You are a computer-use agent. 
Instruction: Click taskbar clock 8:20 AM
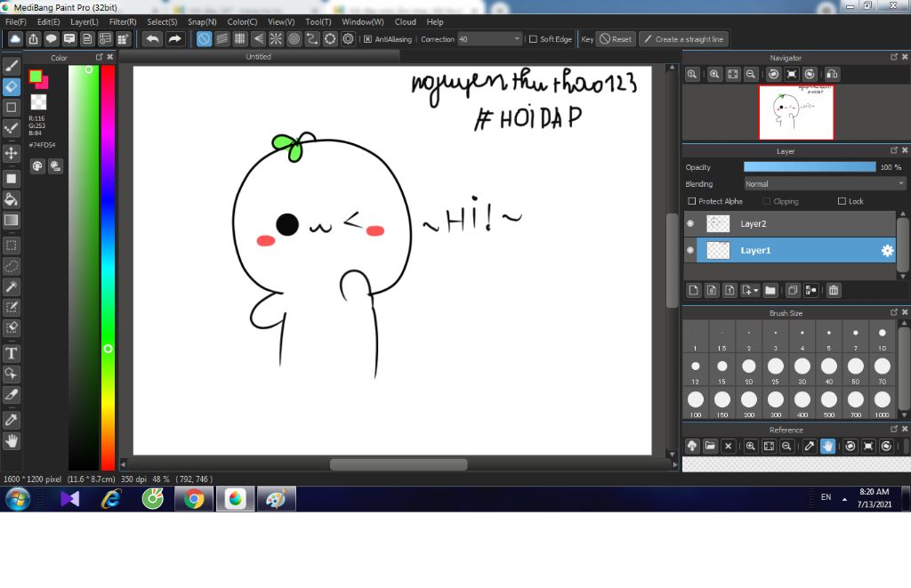(x=874, y=492)
